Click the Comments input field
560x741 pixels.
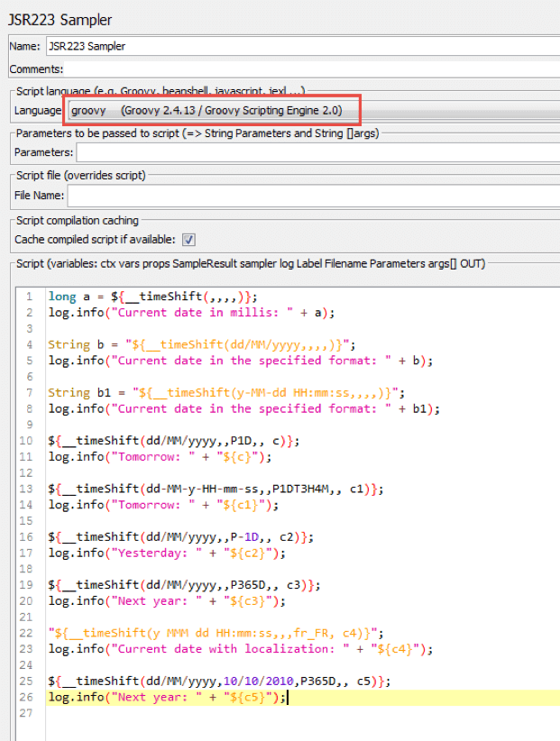(x=312, y=69)
